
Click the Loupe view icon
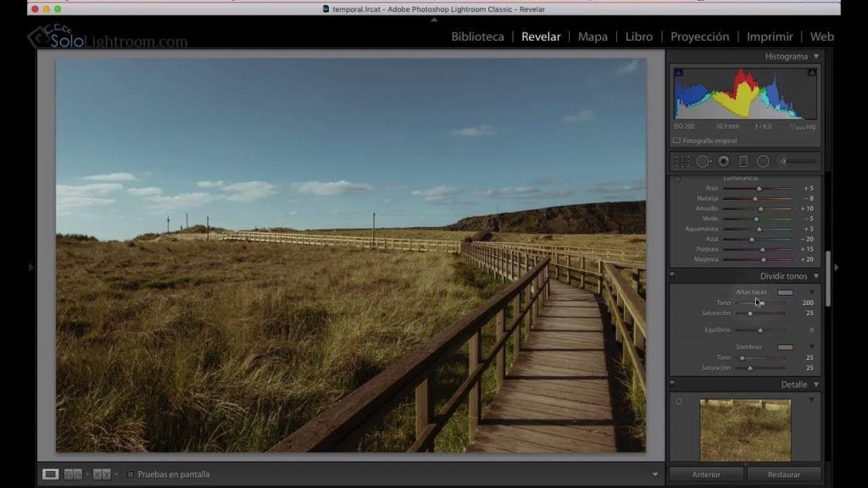coord(50,474)
